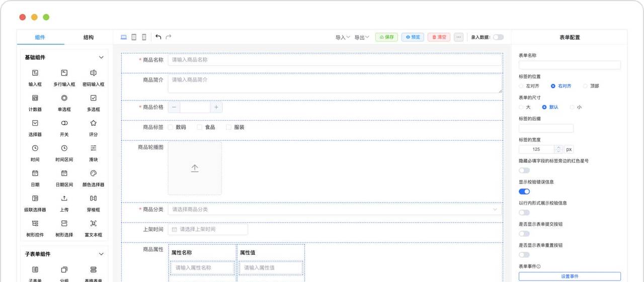Choose the 选择器 select component icon
Image resolution: width=644 pixels, height=282 pixels.
[35, 123]
